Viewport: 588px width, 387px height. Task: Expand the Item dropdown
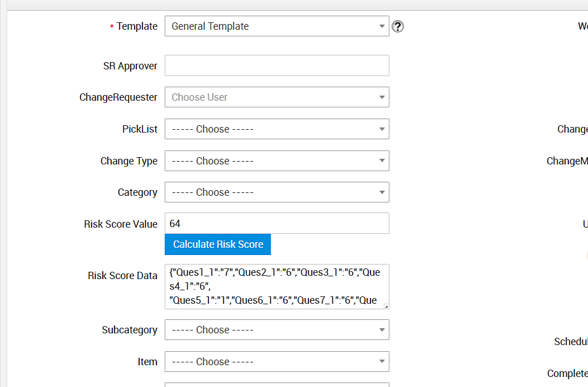coord(277,362)
